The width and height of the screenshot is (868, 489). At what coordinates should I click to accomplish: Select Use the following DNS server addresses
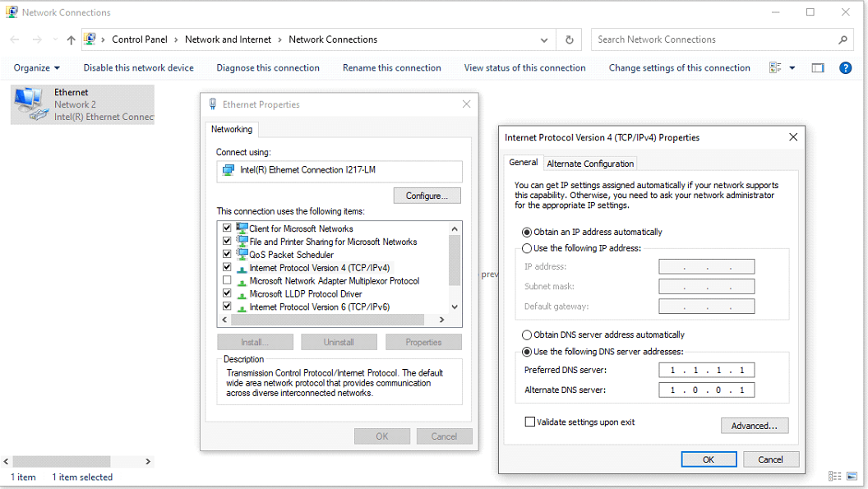coord(527,352)
